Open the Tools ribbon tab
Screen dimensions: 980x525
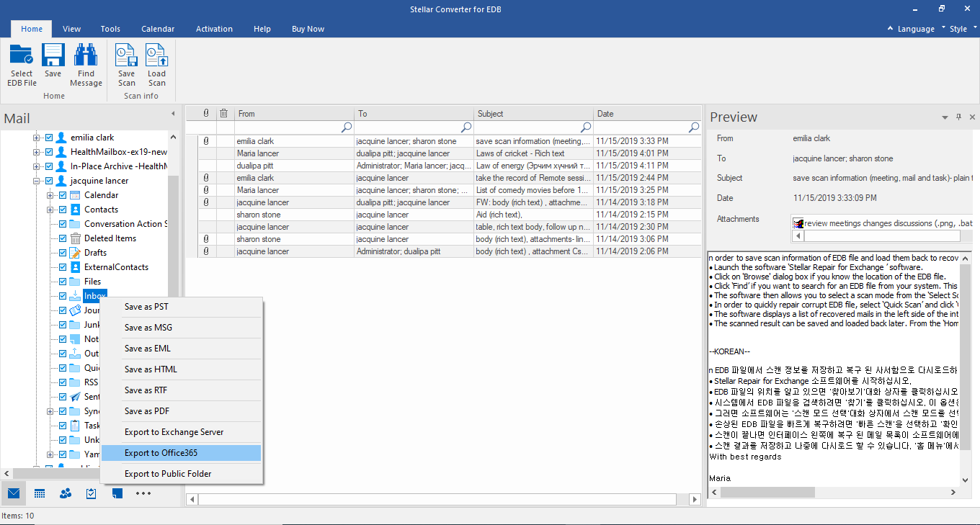(x=110, y=29)
